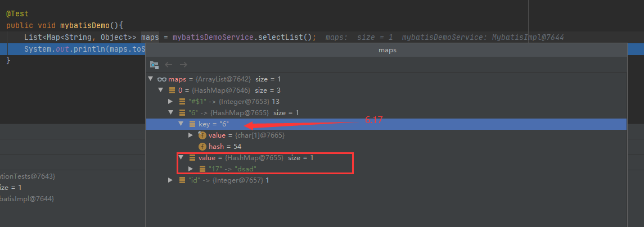Click the entry icon beside "id" entry
The image size is (644, 227).
pyautogui.click(x=182, y=180)
